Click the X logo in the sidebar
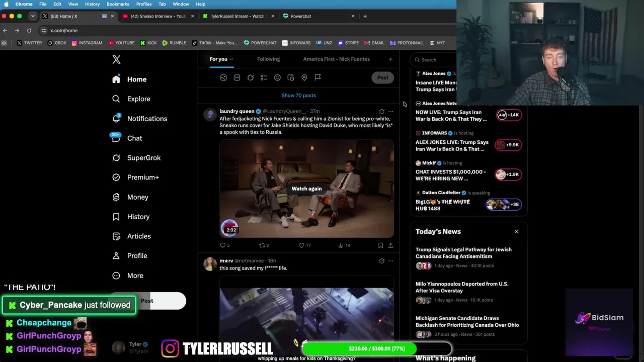644x362 pixels. (x=116, y=59)
